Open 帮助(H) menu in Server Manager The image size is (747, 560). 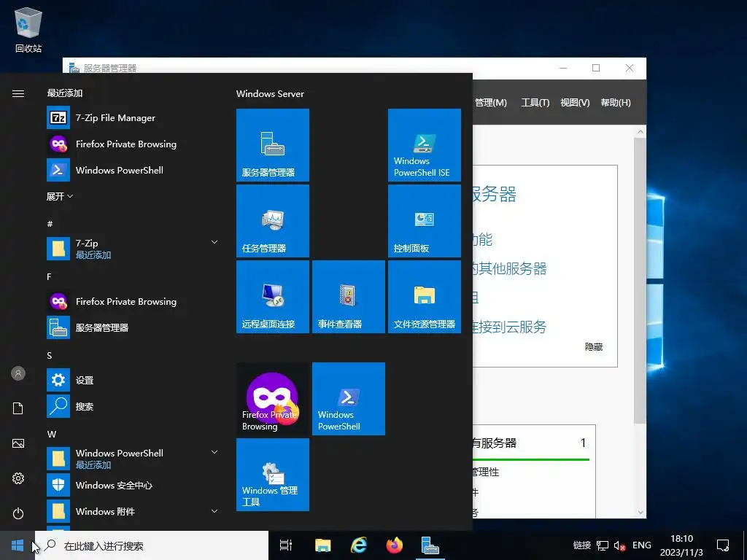tap(616, 102)
